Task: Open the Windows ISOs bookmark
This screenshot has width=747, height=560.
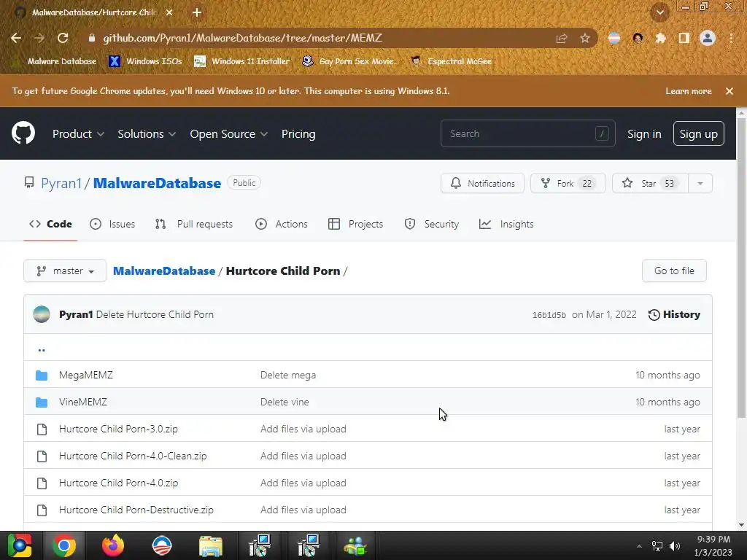Action: pos(146,61)
